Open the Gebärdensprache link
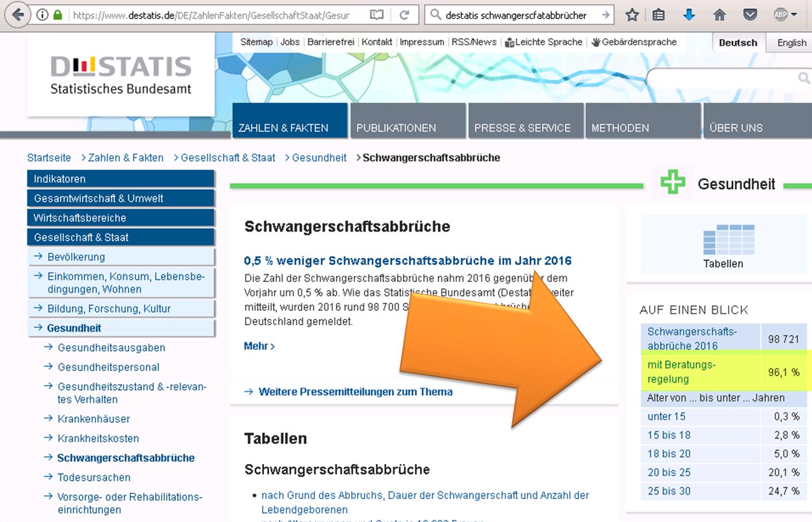This screenshot has height=522, width=812. (634, 42)
